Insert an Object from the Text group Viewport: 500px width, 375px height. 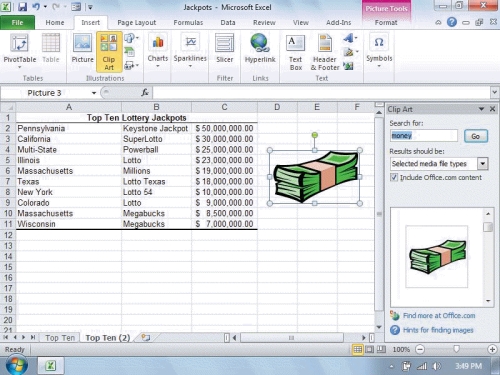pos(348,66)
